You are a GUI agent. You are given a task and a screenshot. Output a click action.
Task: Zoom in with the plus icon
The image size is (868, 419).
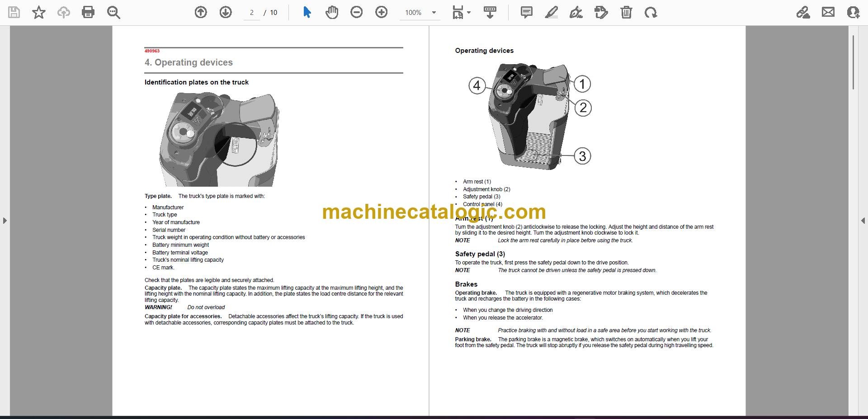[x=382, y=12]
